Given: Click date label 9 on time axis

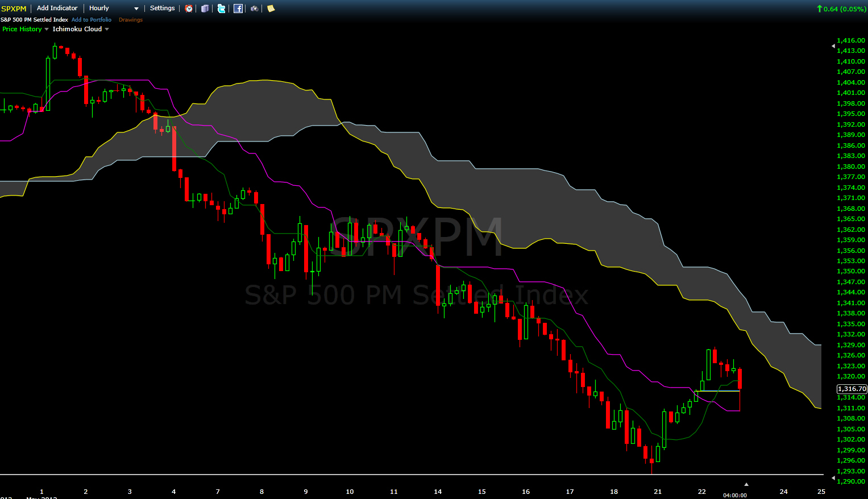Looking at the screenshot, I should (306, 492).
